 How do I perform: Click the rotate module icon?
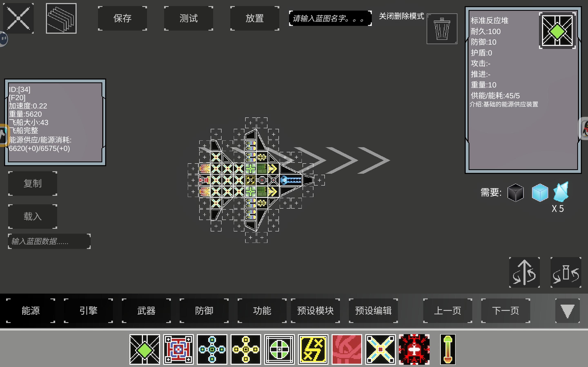(566, 272)
